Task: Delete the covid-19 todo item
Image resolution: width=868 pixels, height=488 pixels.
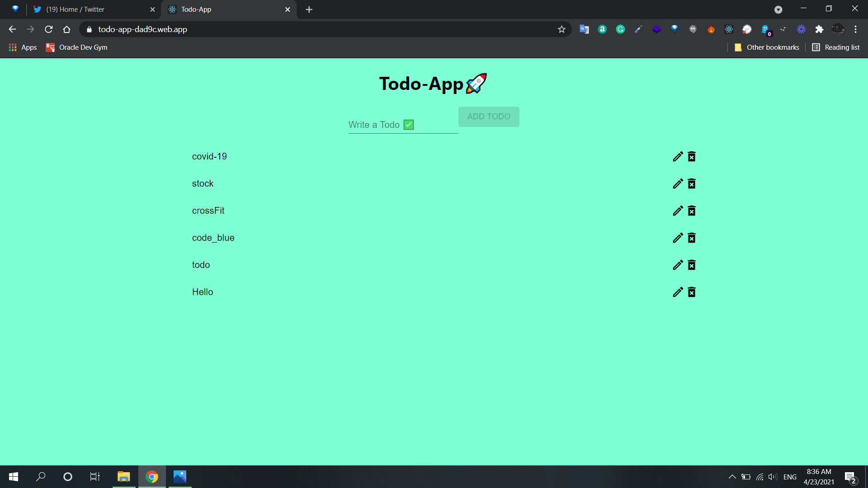Action: tap(692, 156)
